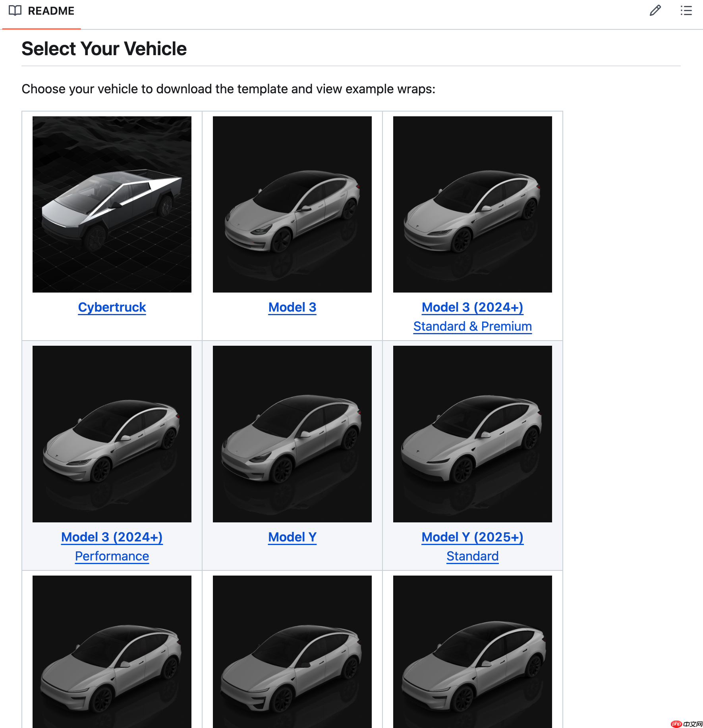Open Model 3 (2024+) Performance link
Screen dimensions: 703x728
112,547
